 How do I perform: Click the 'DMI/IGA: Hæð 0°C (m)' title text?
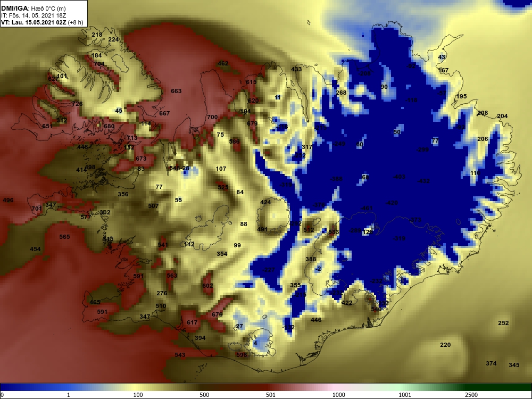(x=33, y=9)
